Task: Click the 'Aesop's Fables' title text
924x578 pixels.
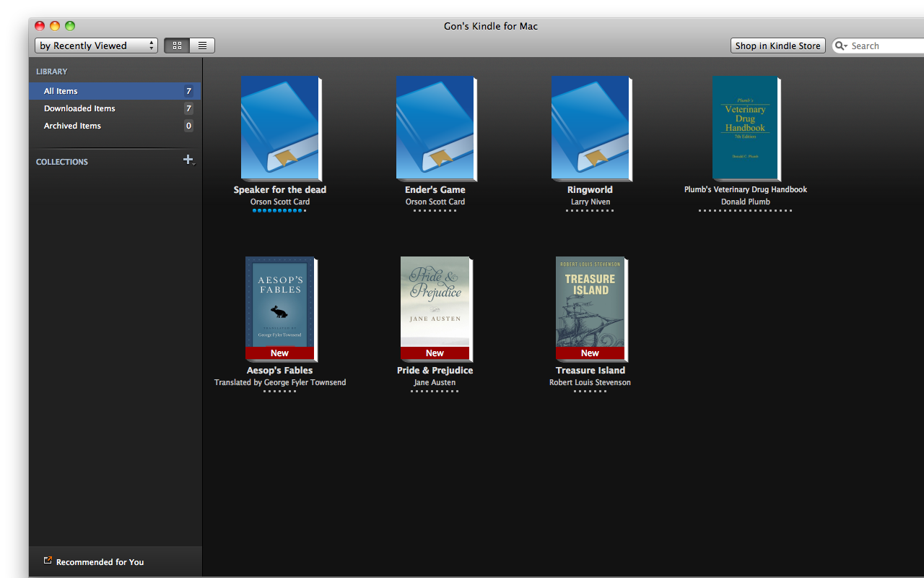Action: click(x=280, y=371)
